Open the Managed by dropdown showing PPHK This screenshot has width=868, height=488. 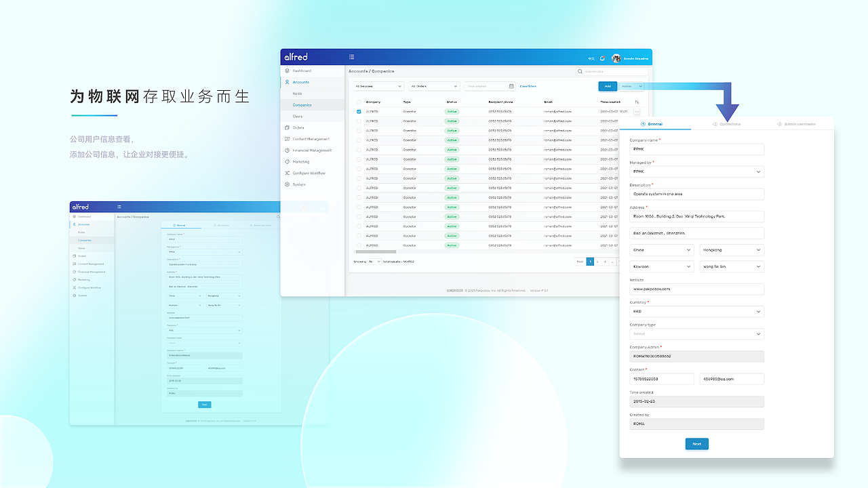[x=696, y=171]
